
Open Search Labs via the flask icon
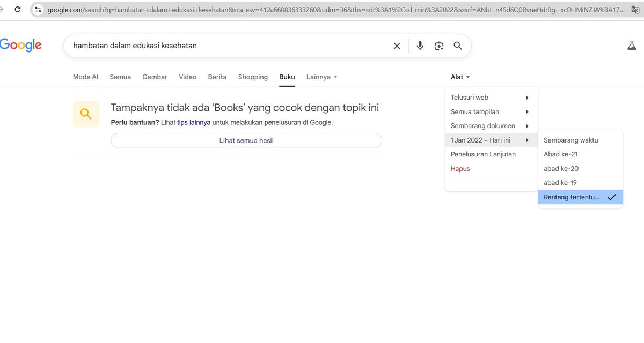coord(632,46)
